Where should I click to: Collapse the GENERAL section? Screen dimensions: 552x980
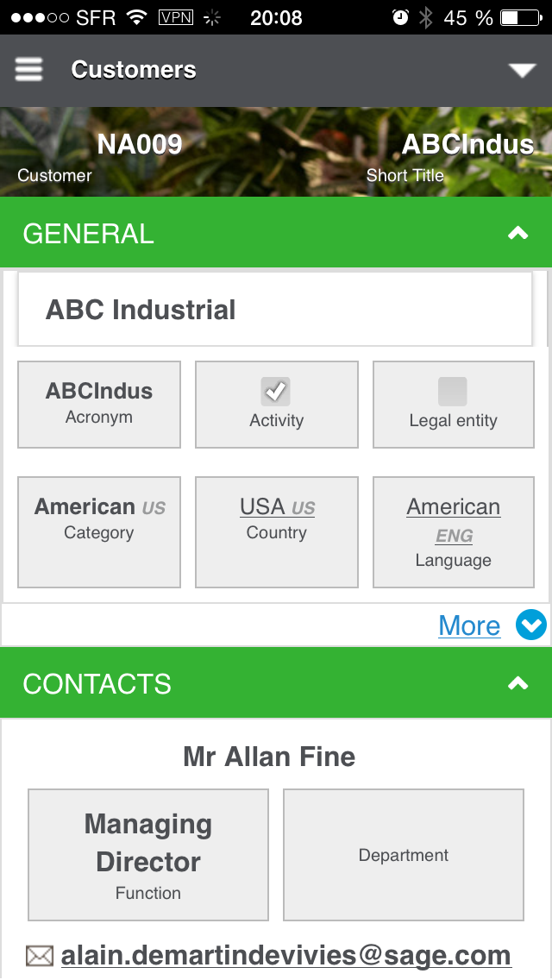[517, 233]
